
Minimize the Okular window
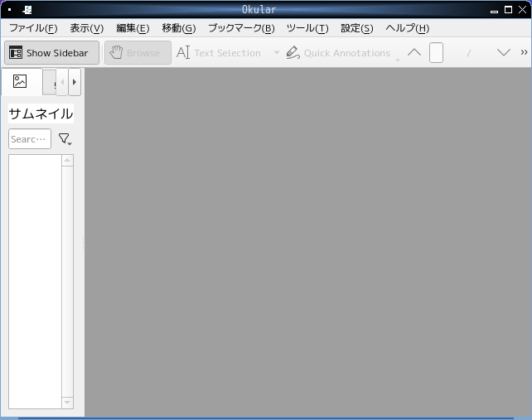(x=494, y=10)
